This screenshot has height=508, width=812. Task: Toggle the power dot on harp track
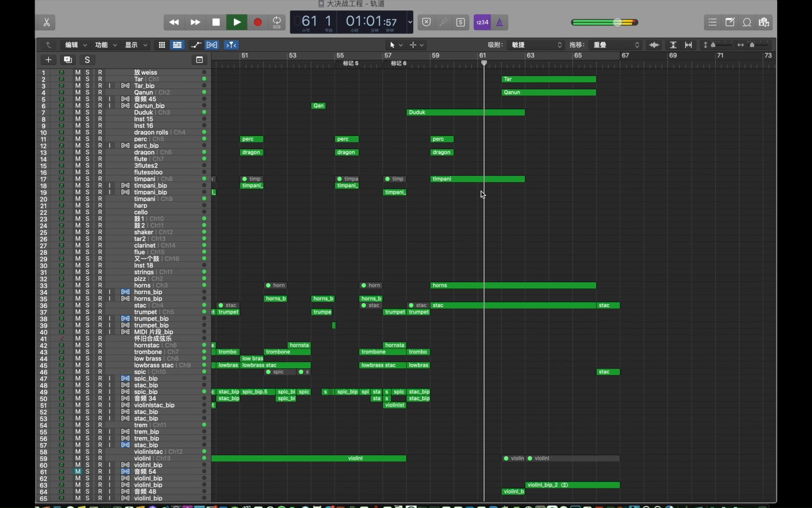click(x=204, y=206)
